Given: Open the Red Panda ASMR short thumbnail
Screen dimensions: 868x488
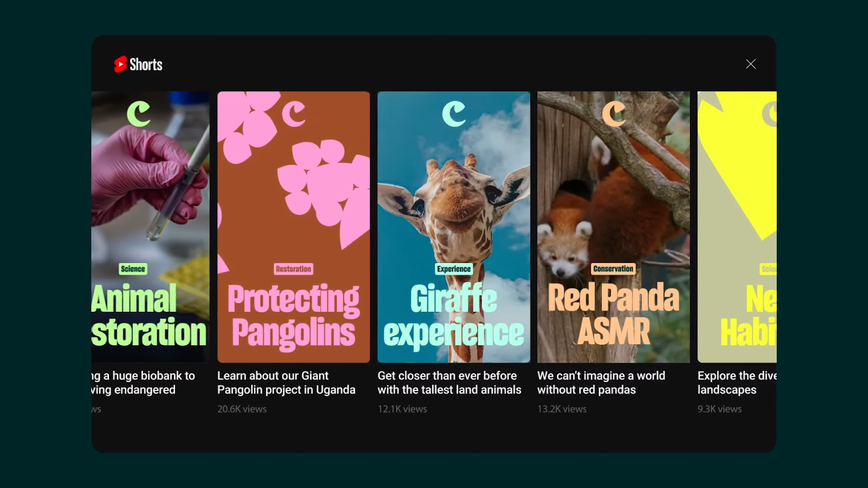Looking at the screenshot, I should (x=614, y=227).
